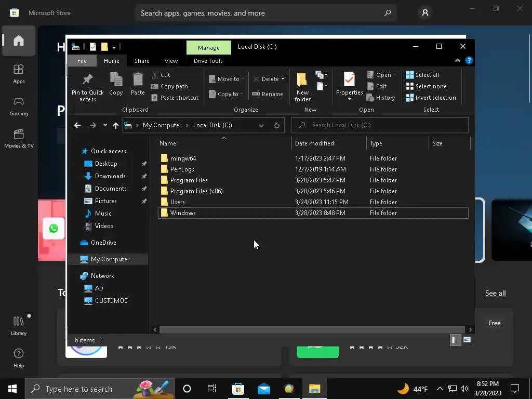This screenshot has width=532, height=399.
Task: Click the Size column header
Action: pyautogui.click(x=449, y=143)
